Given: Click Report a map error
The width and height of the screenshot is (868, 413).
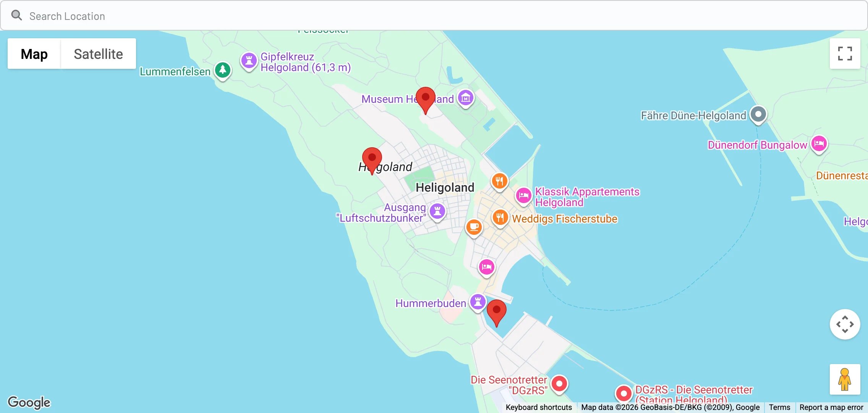Looking at the screenshot, I should click(831, 407).
